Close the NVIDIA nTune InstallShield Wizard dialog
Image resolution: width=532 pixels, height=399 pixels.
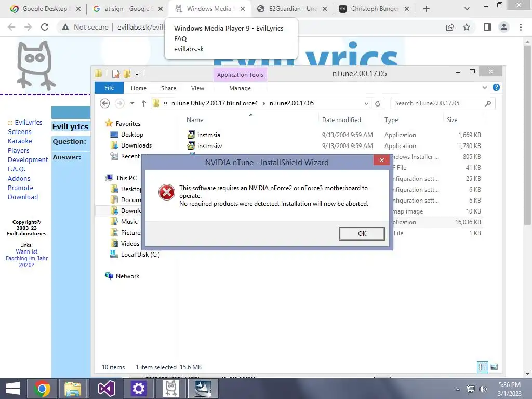381,160
